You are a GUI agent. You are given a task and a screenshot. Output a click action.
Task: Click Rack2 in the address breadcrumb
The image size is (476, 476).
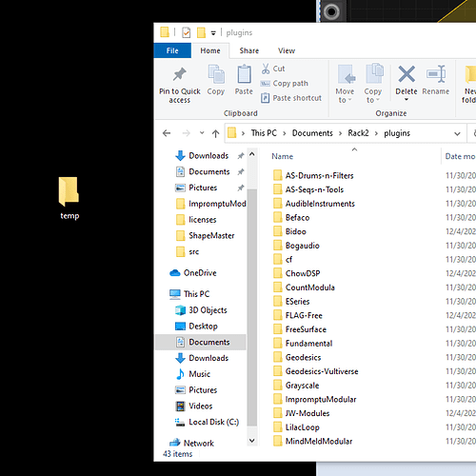coord(358,133)
